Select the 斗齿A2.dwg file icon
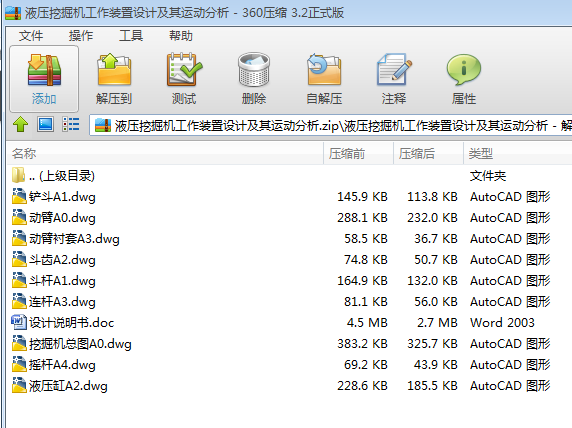The height and width of the screenshot is (428, 572). click(19, 259)
